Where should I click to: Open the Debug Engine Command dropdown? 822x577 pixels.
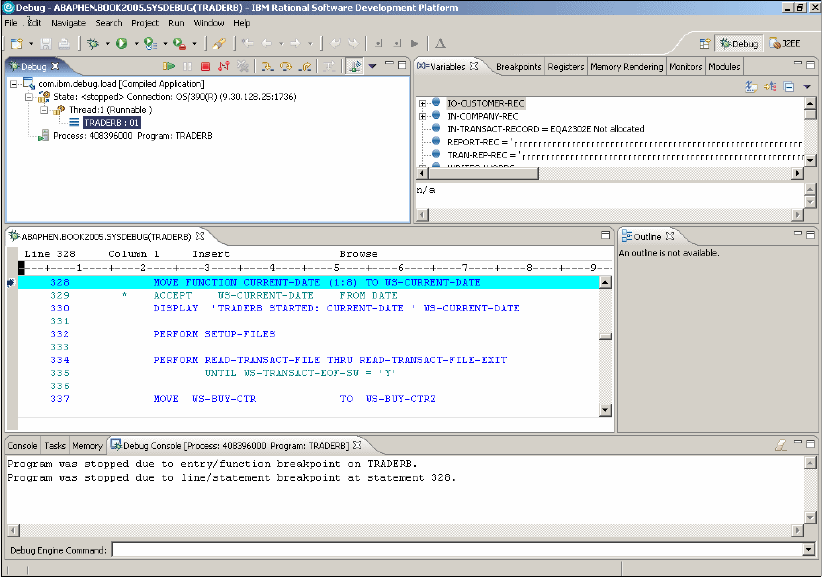tap(808, 550)
